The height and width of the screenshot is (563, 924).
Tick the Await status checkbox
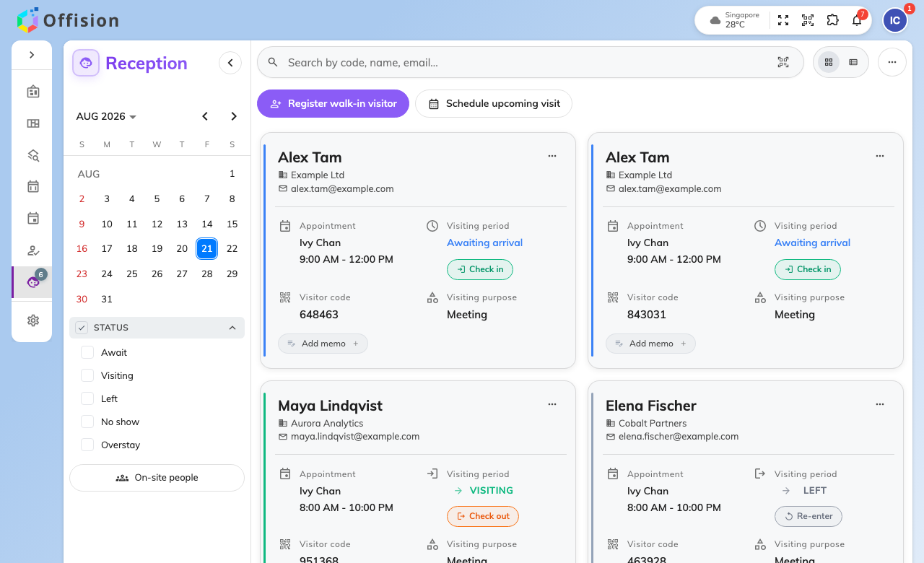(87, 352)
